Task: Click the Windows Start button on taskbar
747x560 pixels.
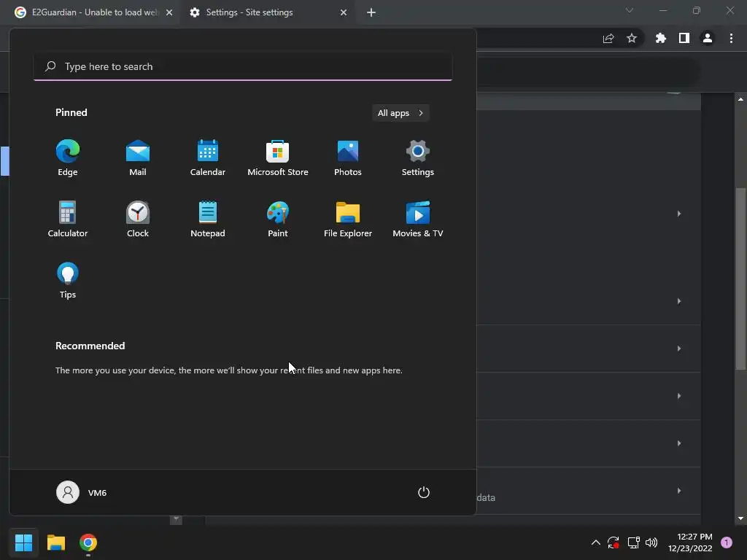Action: pyautogui.click(x=23, y=542)
